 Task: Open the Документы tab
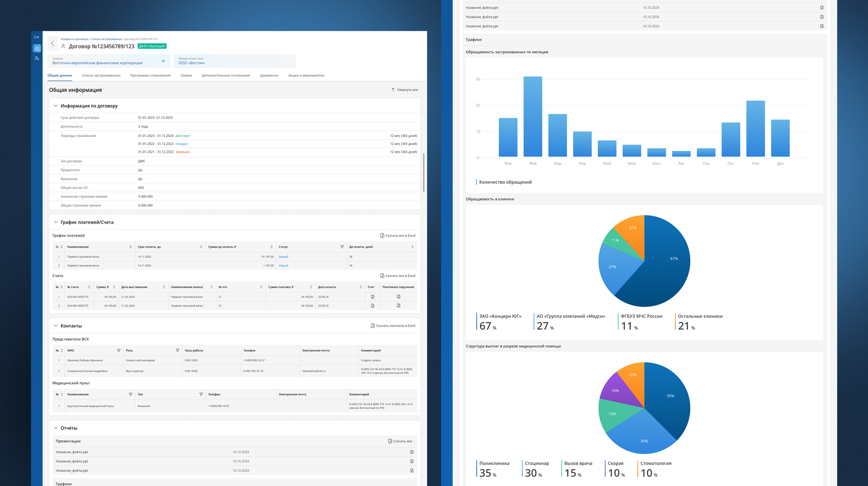(x=269, y=75)
